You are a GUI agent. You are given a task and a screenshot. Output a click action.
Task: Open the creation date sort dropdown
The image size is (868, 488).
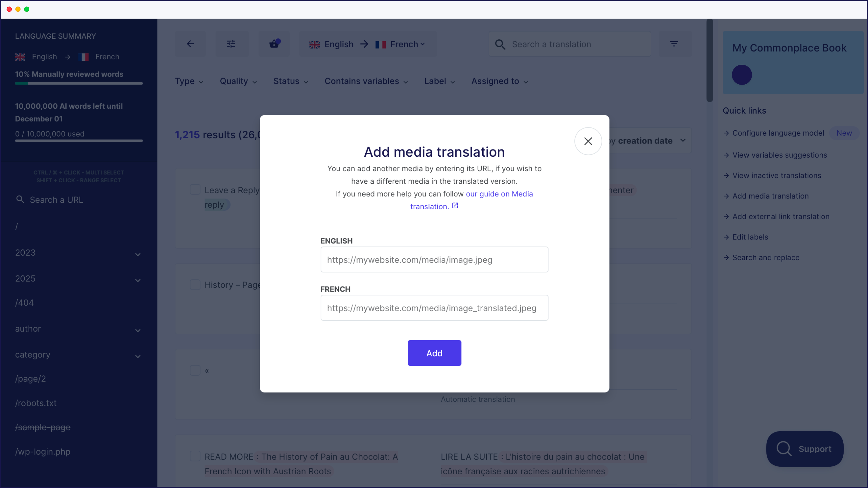pos(683,141)
